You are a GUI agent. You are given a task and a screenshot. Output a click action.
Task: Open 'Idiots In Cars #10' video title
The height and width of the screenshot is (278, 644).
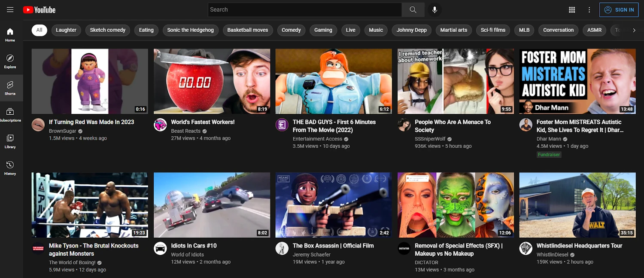point(194,246)
